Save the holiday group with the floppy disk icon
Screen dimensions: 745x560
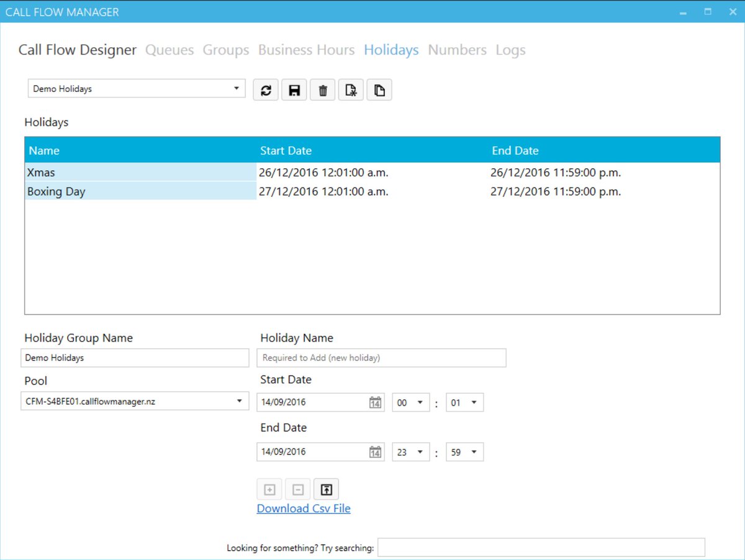pos(294,90)
